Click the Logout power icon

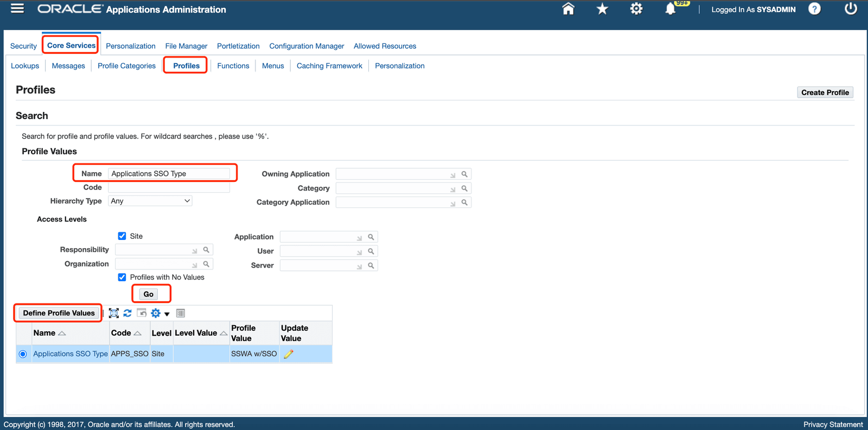pos(851,9)
